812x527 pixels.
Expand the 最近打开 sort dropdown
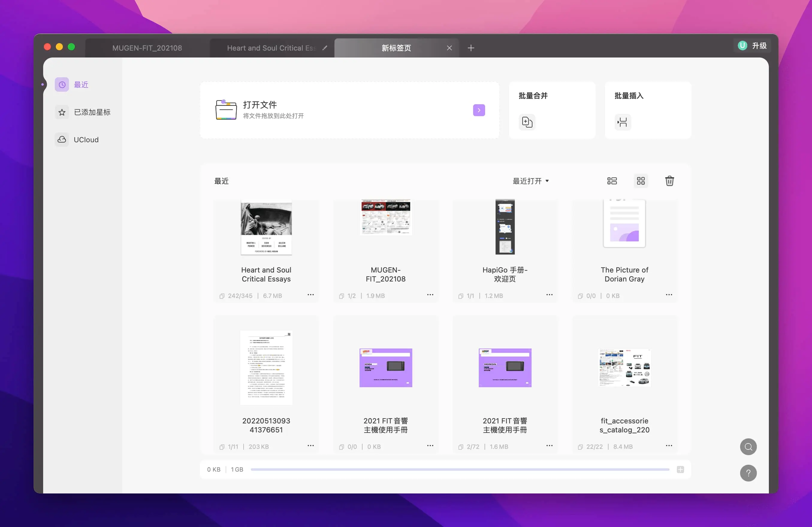[531, 181]
